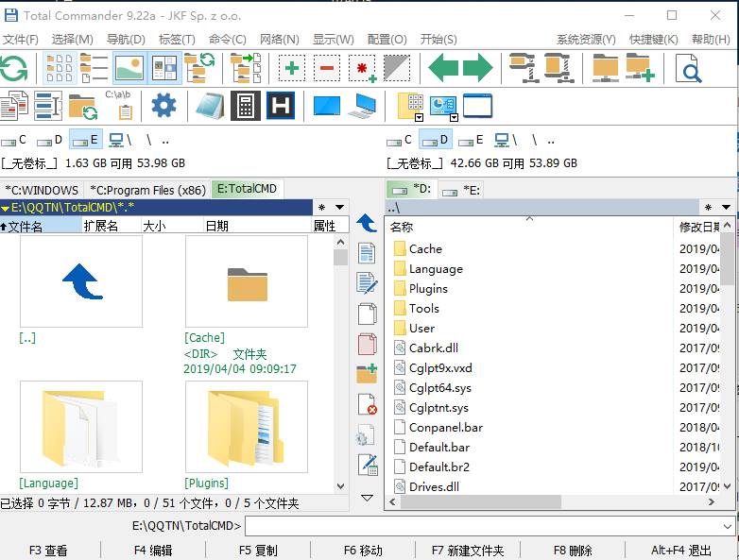Select right panel drive C button

399,140
